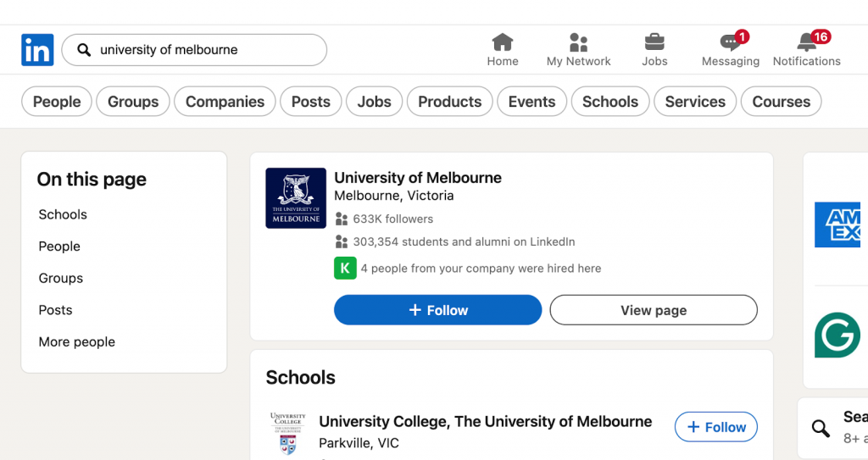Open the Home house icon
The width and height of the screenshot is (868, 460).
503,42
